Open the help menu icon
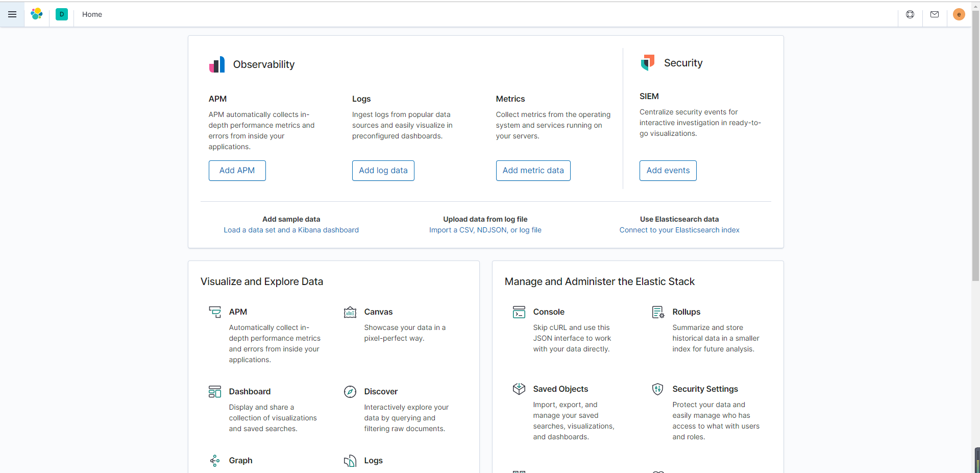Viewport: 980px width, 473px height. [910, 14]
